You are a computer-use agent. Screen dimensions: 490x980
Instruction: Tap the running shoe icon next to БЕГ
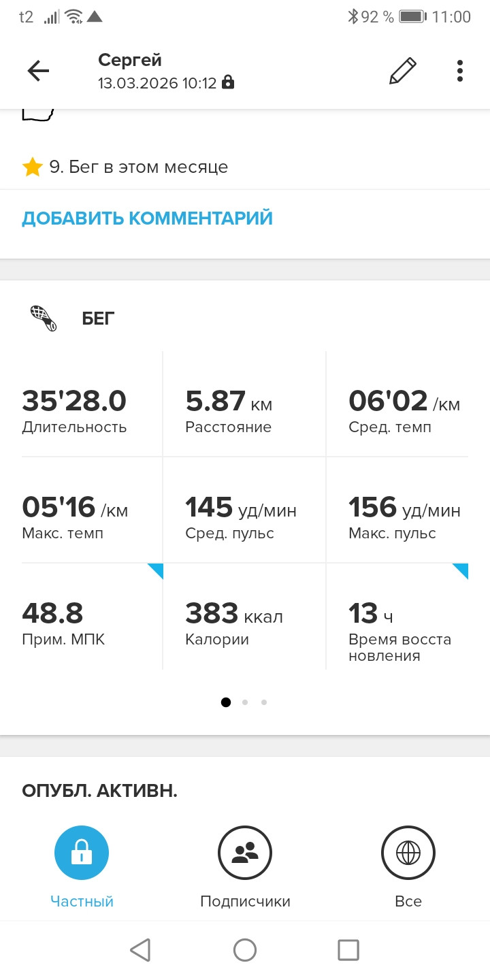pyautogui.click(x=44, y=318)
